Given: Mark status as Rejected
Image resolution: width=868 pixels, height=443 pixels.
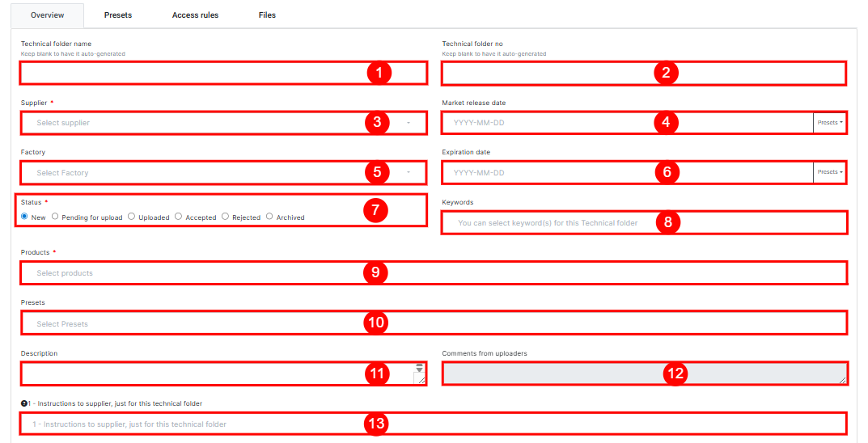Looking at the screenshot, I should click(226, 217).
